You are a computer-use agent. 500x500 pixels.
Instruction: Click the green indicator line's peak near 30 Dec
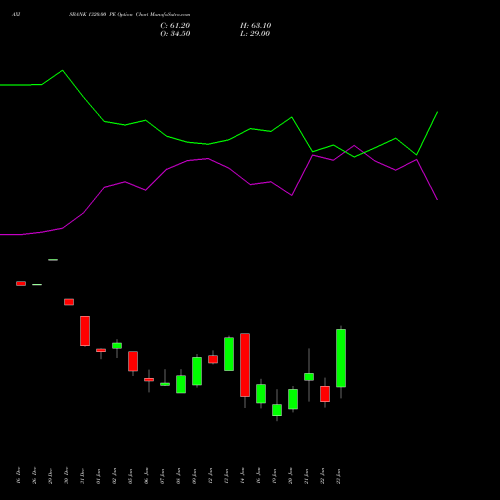click(x=63, y=71)
